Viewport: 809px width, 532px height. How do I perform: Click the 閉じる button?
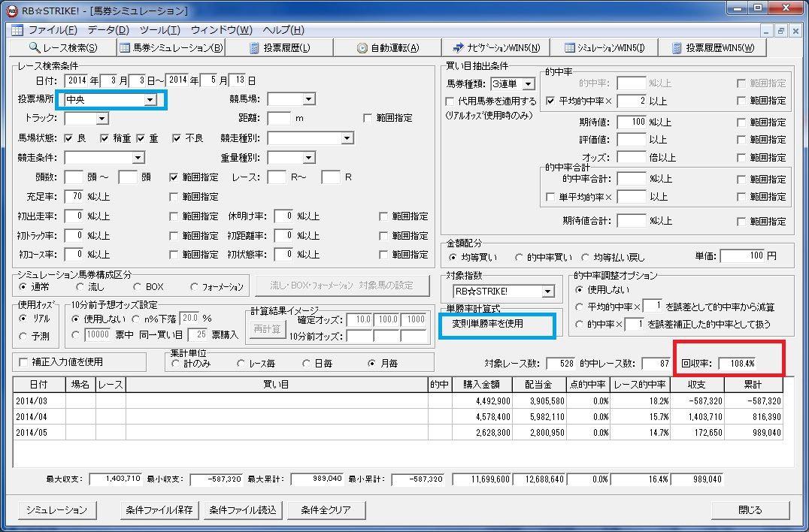click(750, 510)
